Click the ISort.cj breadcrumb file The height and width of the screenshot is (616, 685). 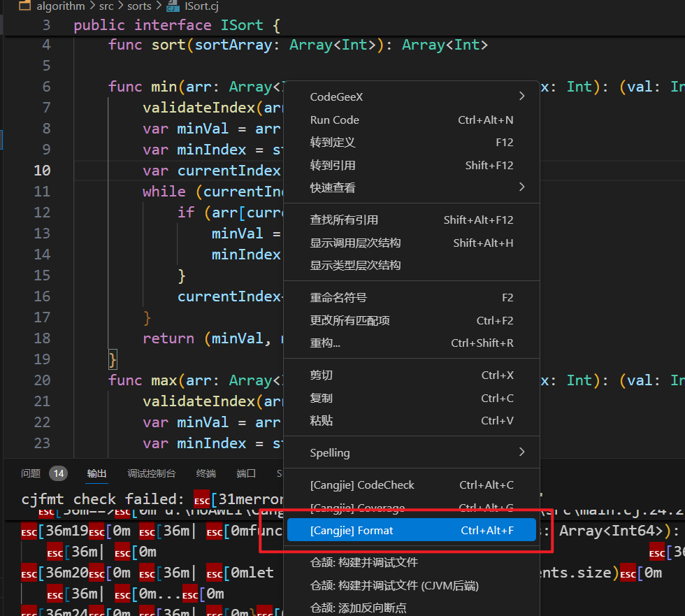click(201, 6)
